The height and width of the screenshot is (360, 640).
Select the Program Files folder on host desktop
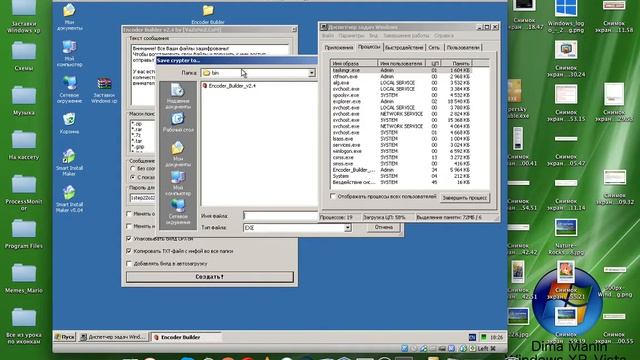[x=24, y=234]
